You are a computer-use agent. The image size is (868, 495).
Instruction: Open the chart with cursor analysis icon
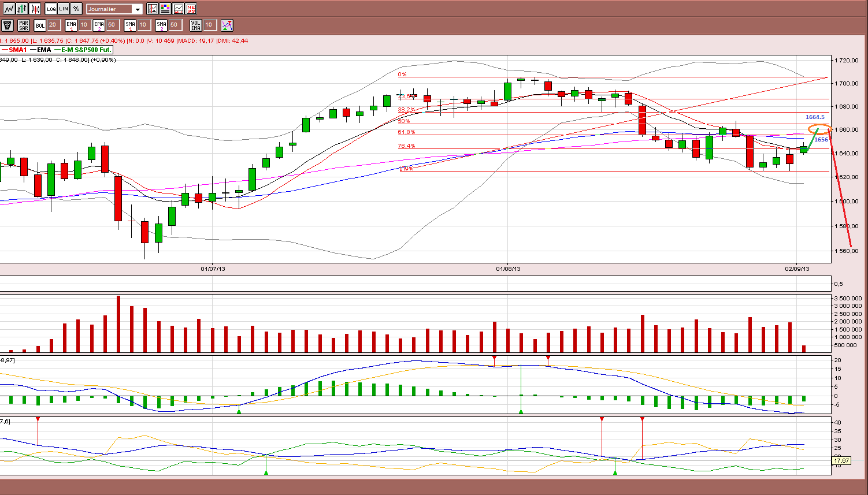(153, 9)
